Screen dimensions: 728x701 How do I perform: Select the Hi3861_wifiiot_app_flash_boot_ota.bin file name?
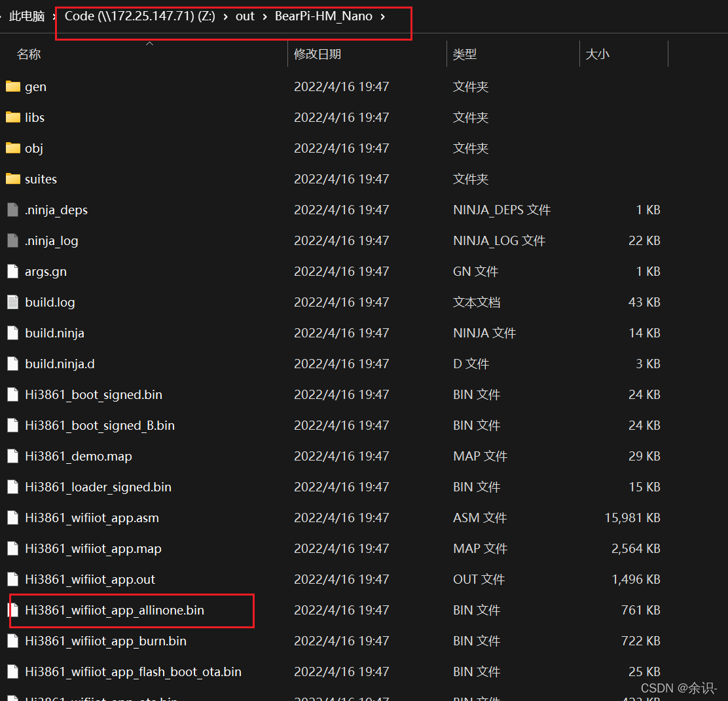(x=134, y=672)
